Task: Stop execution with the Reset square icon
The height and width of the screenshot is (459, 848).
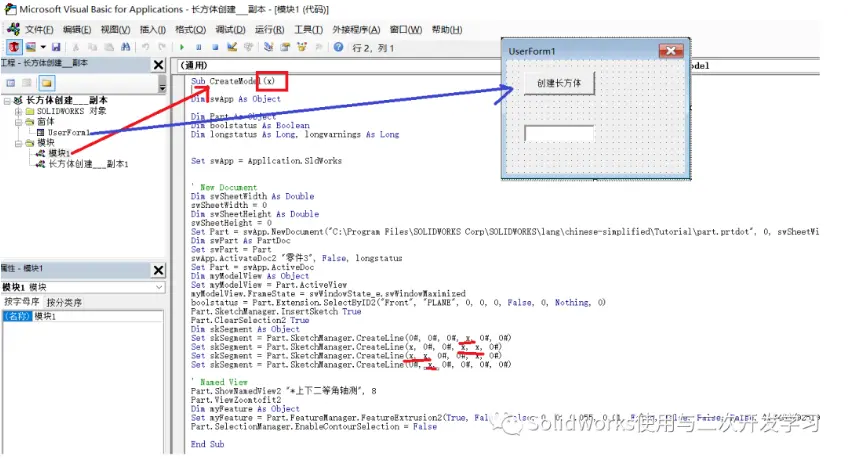Action: [215, 47]
